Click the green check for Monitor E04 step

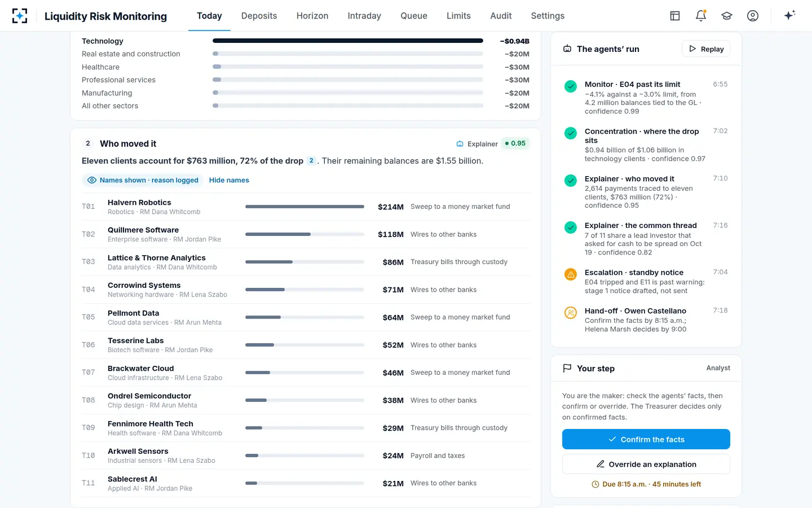click(571, 86)
